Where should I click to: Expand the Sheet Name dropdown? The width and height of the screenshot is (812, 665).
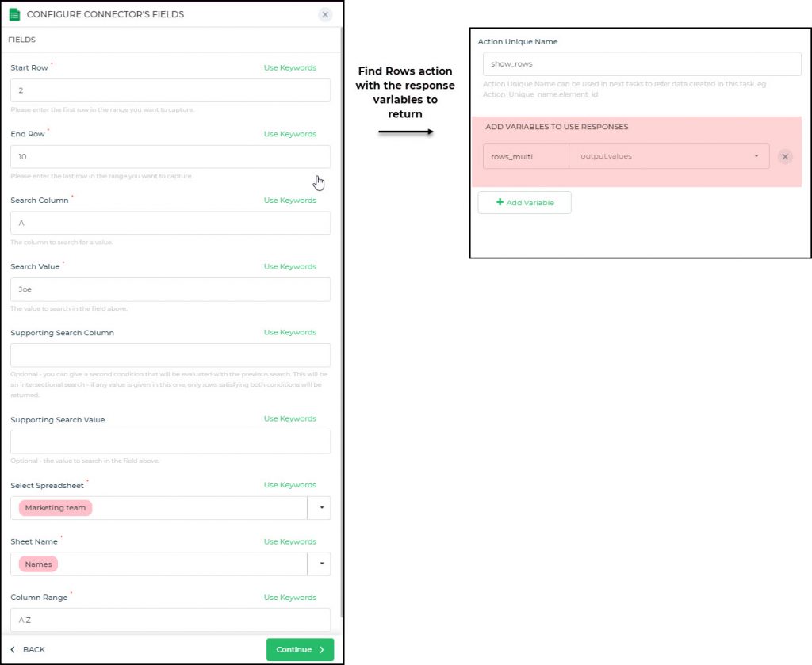pyautogui.click(x=320, y=564)
